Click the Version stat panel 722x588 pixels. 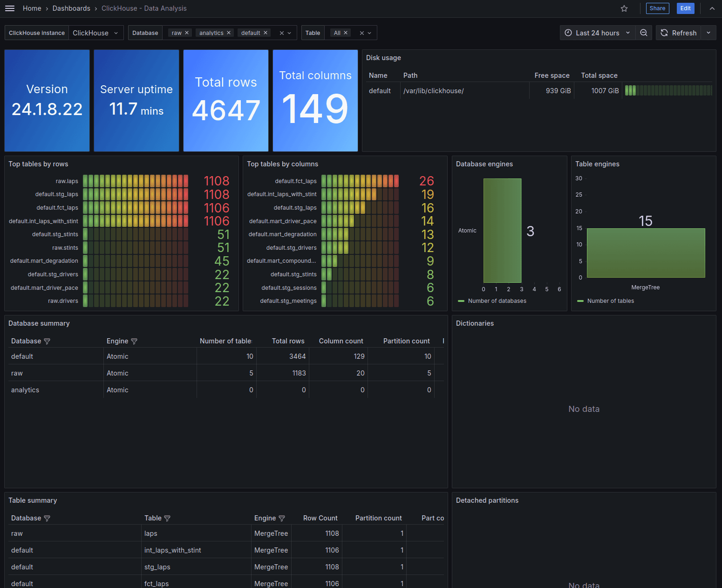click(47, 101)
